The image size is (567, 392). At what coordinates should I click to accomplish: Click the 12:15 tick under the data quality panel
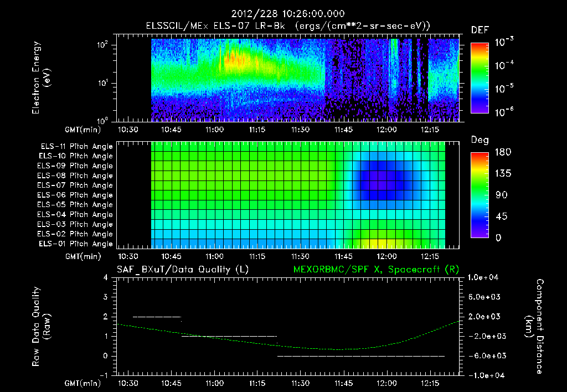coord(430,383)
